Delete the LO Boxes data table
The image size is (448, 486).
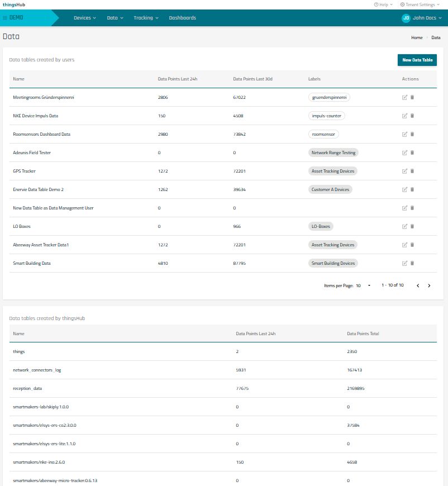(x=412, y=226)
